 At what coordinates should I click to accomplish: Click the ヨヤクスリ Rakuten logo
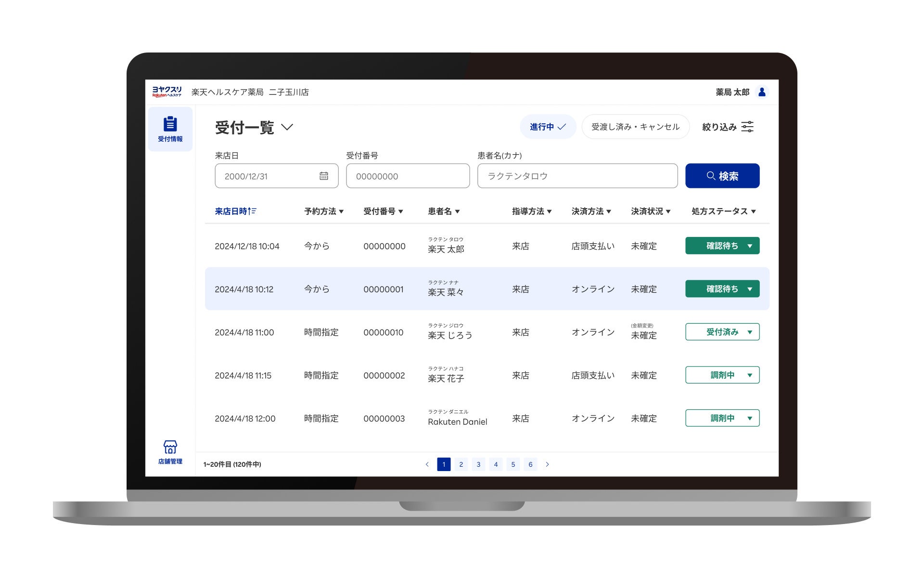tap(167, 92)
